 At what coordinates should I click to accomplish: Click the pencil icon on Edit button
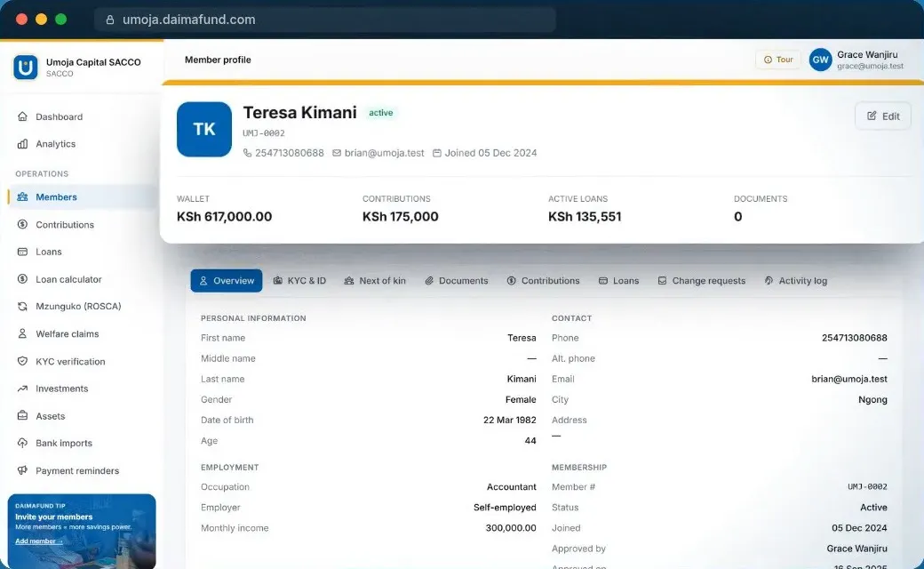[872, 116]
